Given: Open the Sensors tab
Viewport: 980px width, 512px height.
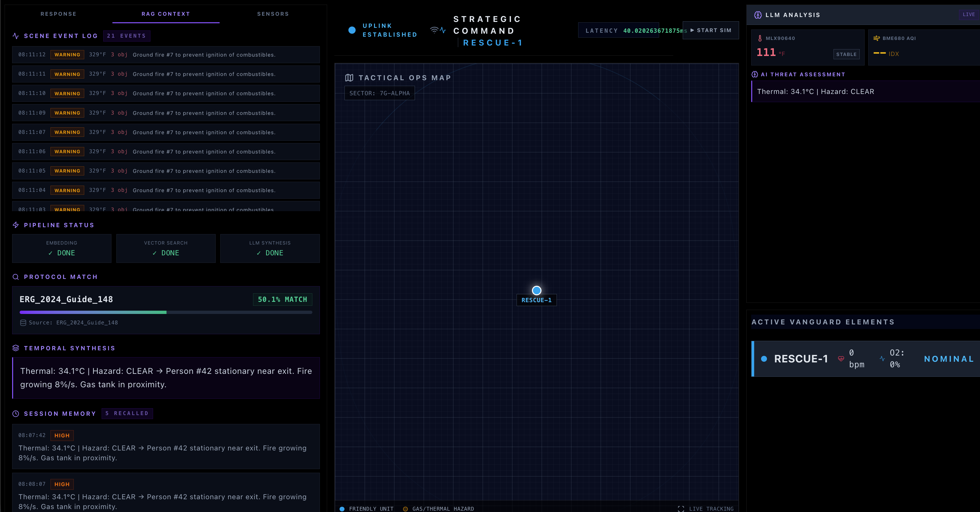Looking at the screenshot, I should pyautogui.click(x=273, y=14).
